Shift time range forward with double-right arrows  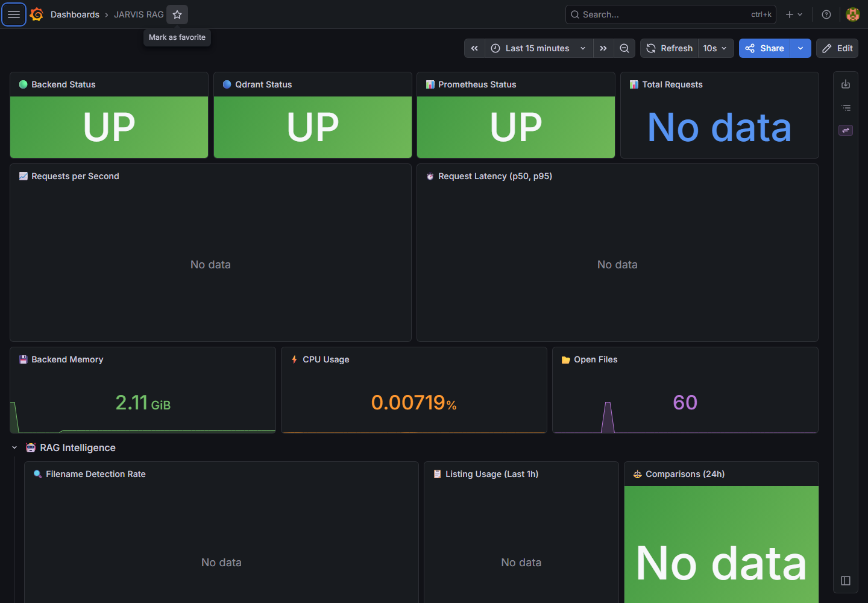(603, 48)
